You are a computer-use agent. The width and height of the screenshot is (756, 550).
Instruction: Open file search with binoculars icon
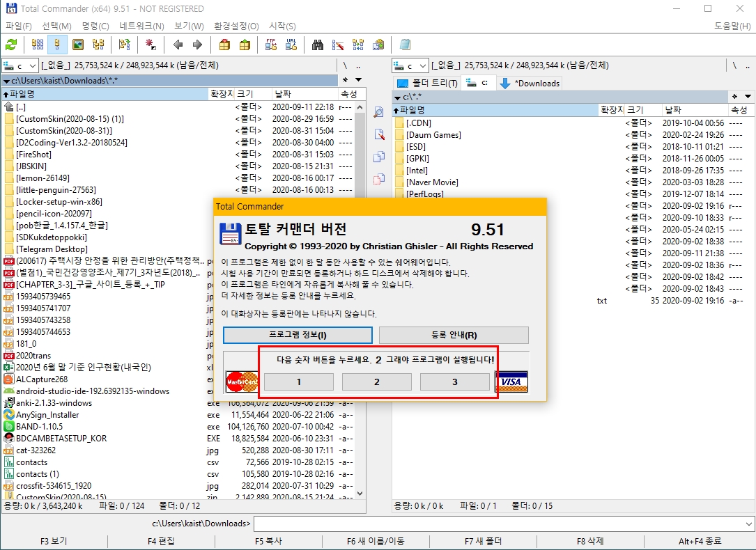point(318,45)
